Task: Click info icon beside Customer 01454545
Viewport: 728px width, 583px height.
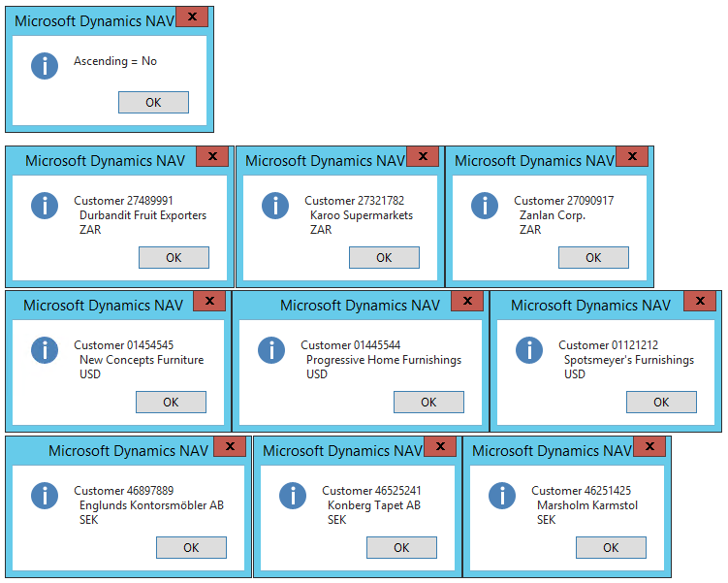Action: [x=45, y=350]
